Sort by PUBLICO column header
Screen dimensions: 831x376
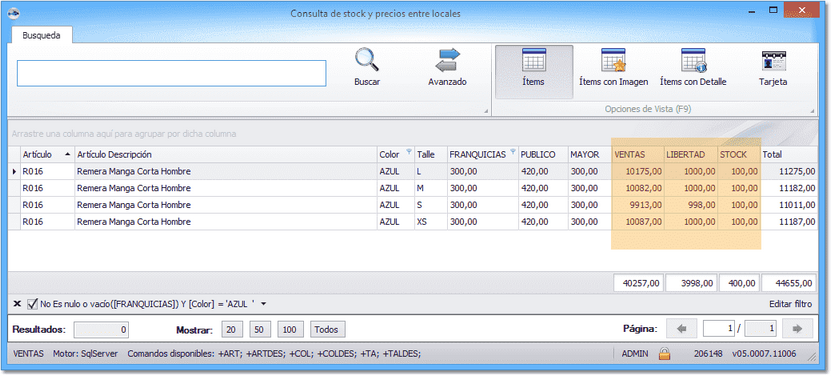pyautogui.click(x=543, y=154)
